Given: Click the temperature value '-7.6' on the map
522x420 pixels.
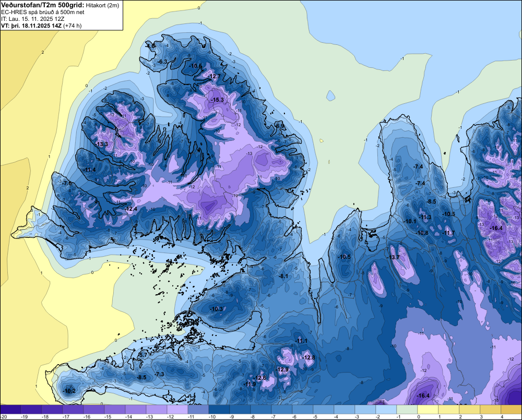Looking at the screenshot, I should (67, 183).
